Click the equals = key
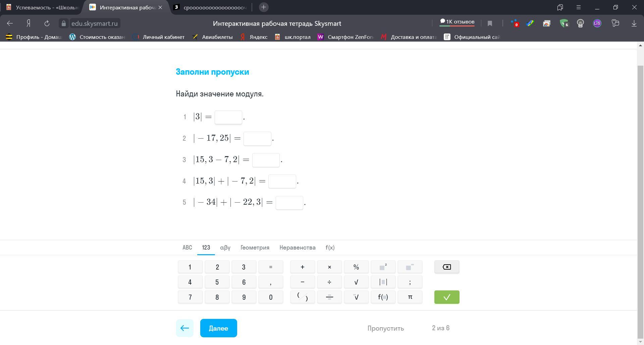 coord(271,267)
